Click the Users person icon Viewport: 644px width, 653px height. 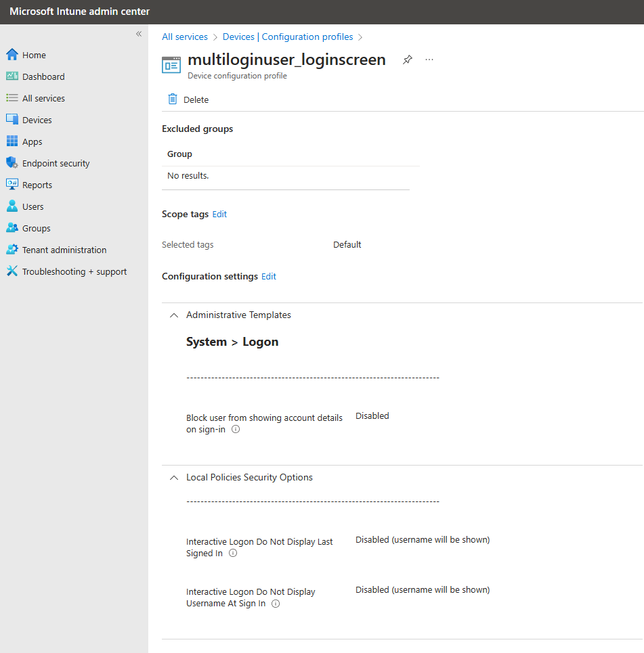coord(12,206)
